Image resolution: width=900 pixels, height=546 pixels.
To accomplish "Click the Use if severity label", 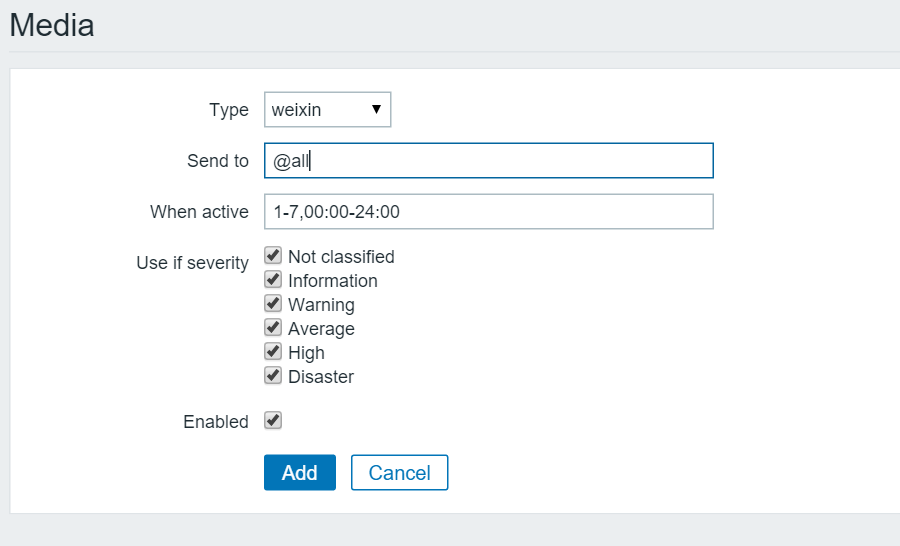I will 192,263.
